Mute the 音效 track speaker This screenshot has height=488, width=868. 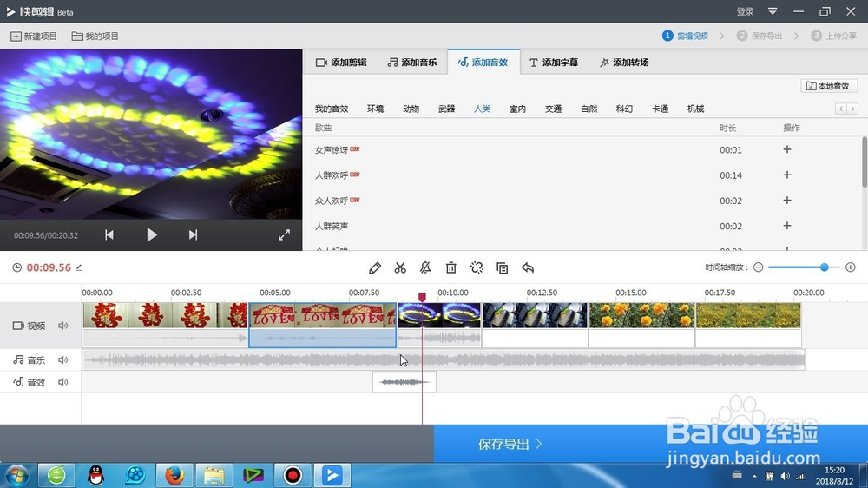tap(63, 382)
